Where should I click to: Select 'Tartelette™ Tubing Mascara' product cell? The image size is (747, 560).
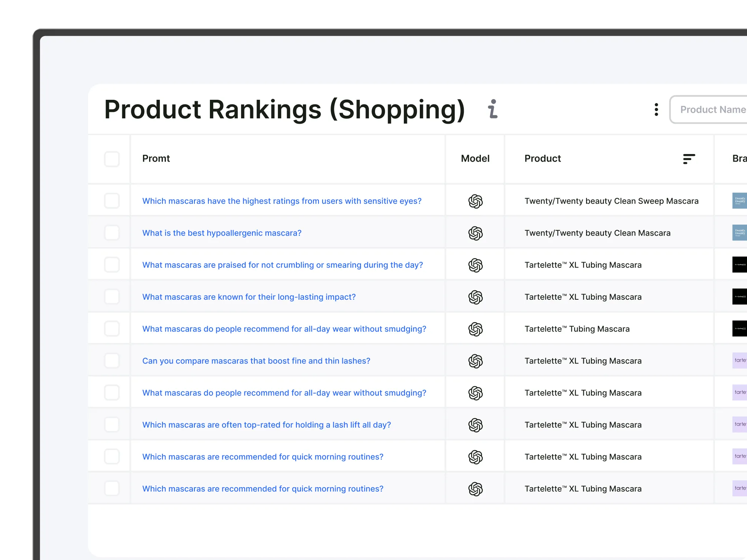pos(577,329)
